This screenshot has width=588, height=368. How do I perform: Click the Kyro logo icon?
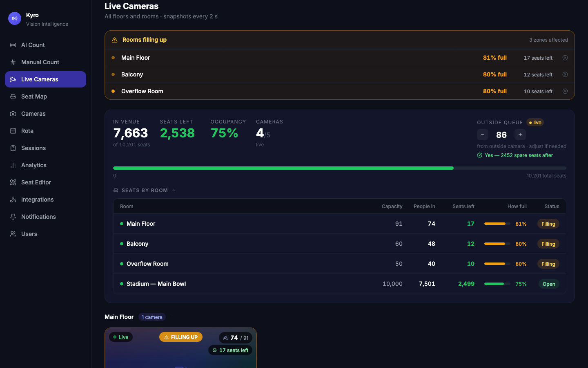click(15, 18)
